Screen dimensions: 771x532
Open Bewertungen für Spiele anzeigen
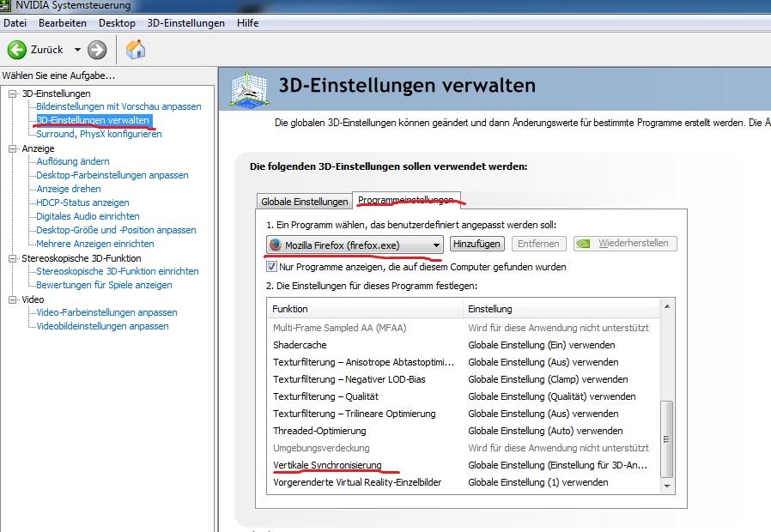point(104,286)
